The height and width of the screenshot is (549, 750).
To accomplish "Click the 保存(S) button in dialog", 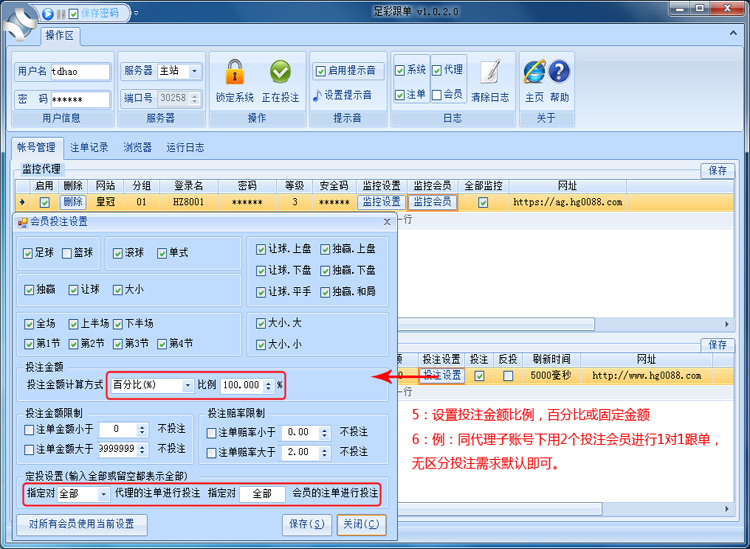I will coord(307,523).
